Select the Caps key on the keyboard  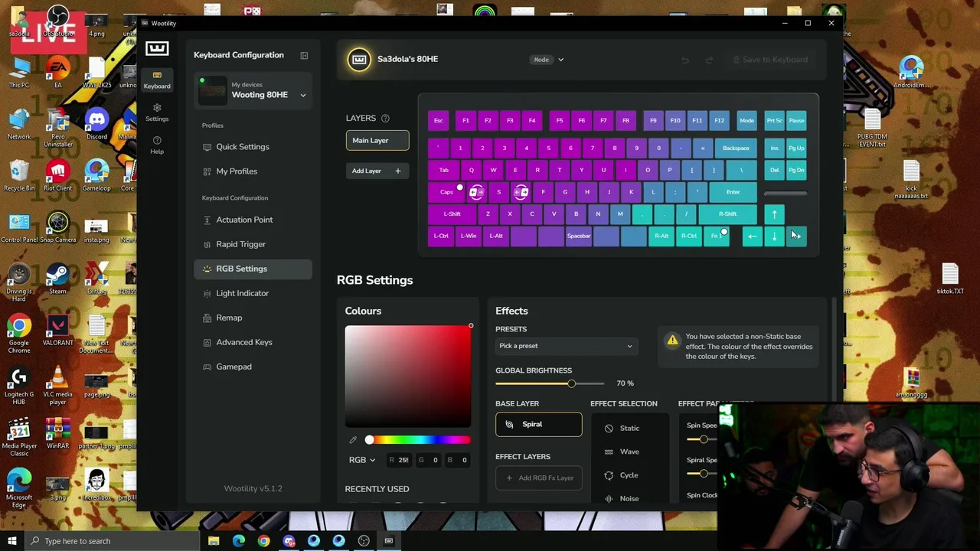point(446,192)
